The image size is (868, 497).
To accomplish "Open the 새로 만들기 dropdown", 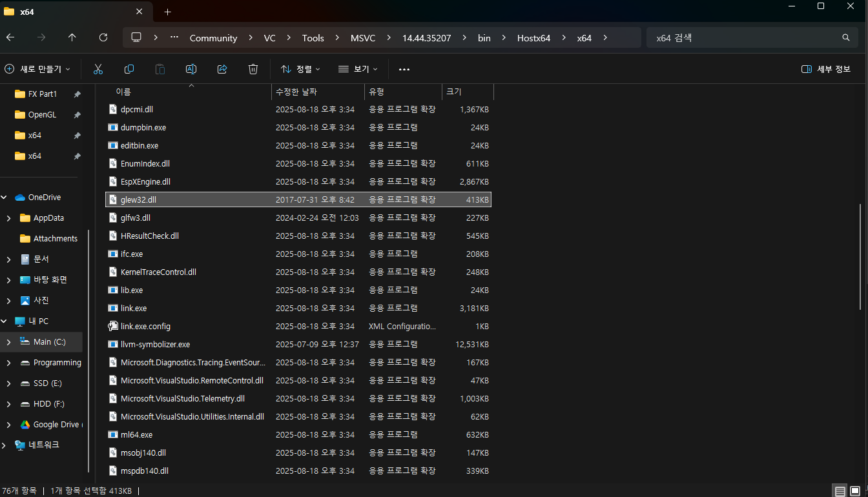I will tap(37, 69).
